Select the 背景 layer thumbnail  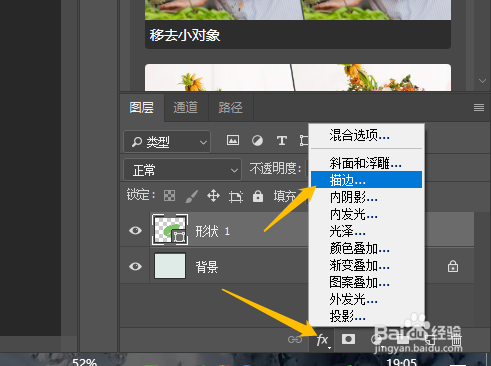click(170, 266)
